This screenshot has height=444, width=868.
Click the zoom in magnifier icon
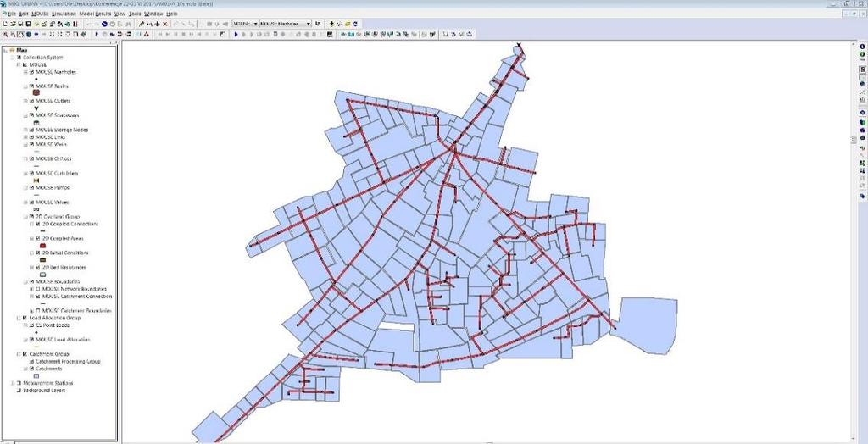[x=5, y=35]
